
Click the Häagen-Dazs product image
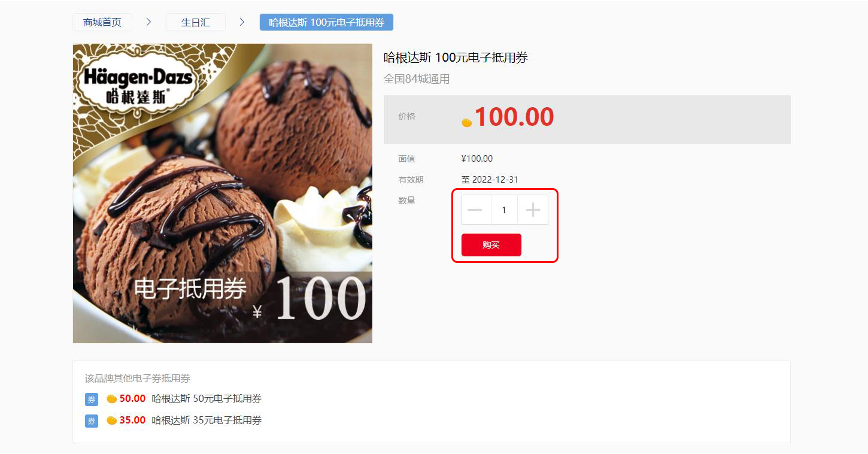[223, 193]
